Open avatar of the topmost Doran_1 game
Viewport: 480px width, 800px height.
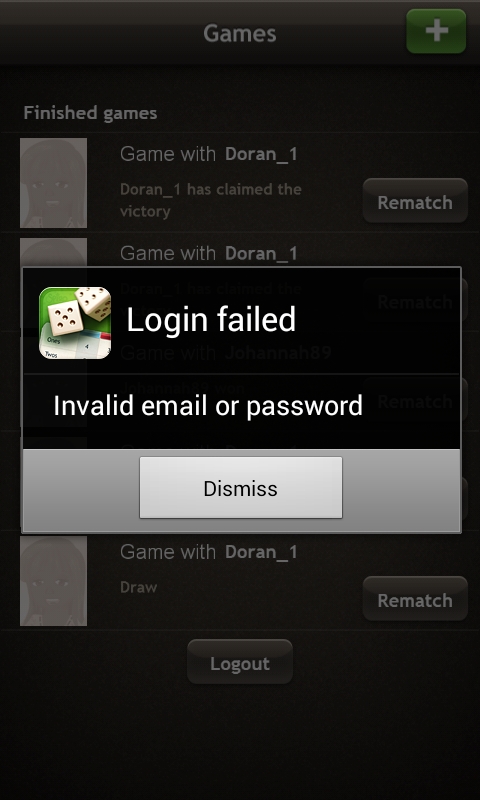pos(54,183)
